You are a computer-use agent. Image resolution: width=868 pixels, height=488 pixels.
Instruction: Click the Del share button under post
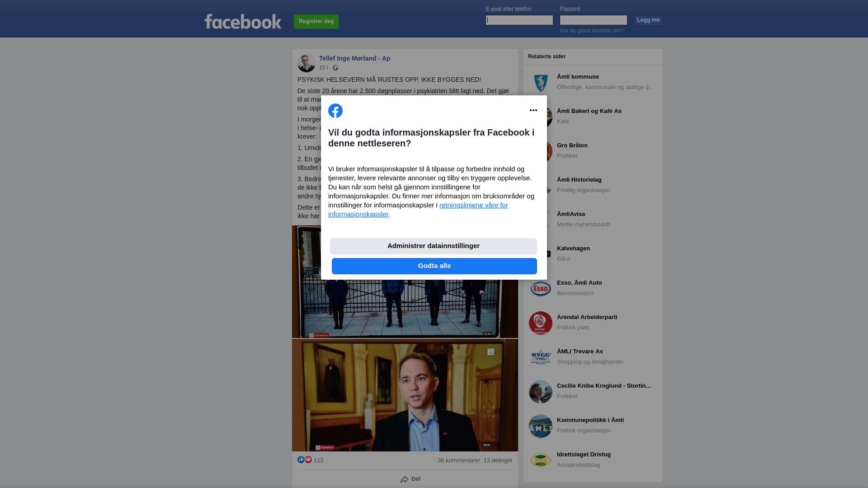(x=410, y=479)
